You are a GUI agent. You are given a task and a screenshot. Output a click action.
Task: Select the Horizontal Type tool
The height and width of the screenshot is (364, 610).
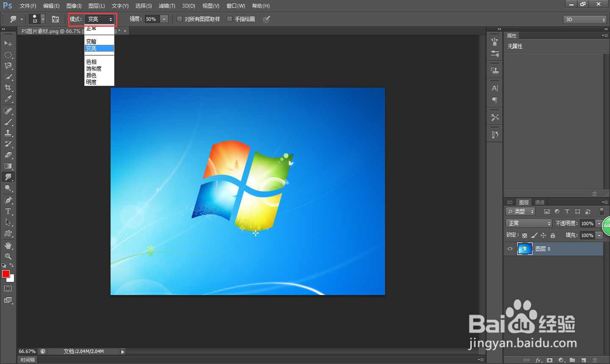(8, 211)
